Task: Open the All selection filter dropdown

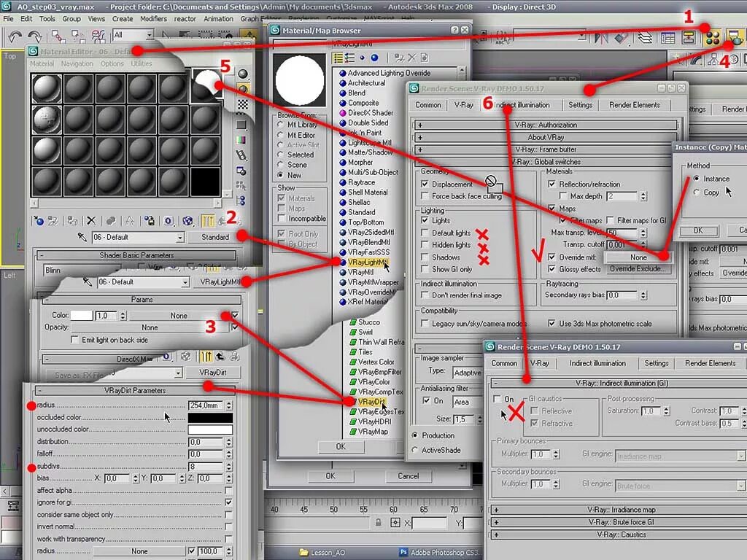Action: coord(149,35)
